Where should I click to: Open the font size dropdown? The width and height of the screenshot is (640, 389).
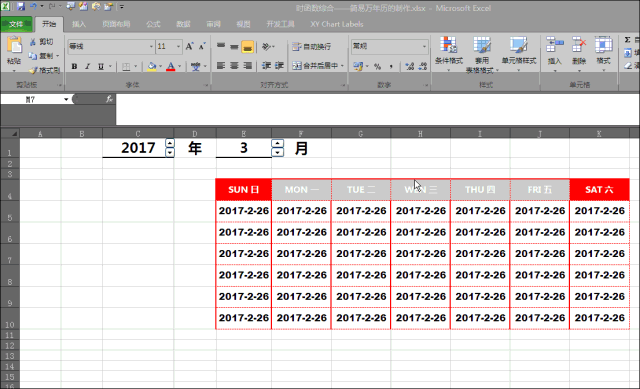point(178,46)
